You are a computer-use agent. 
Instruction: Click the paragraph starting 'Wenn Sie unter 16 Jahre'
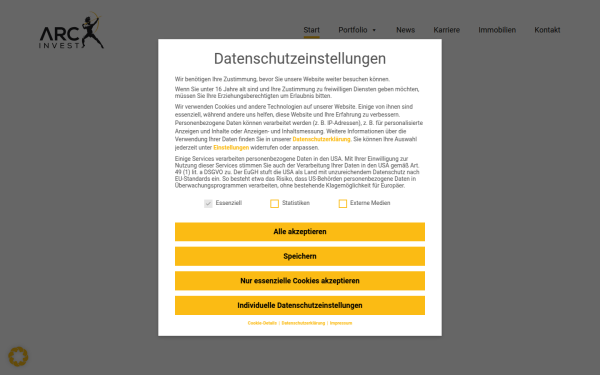click(x=297, y=93)
